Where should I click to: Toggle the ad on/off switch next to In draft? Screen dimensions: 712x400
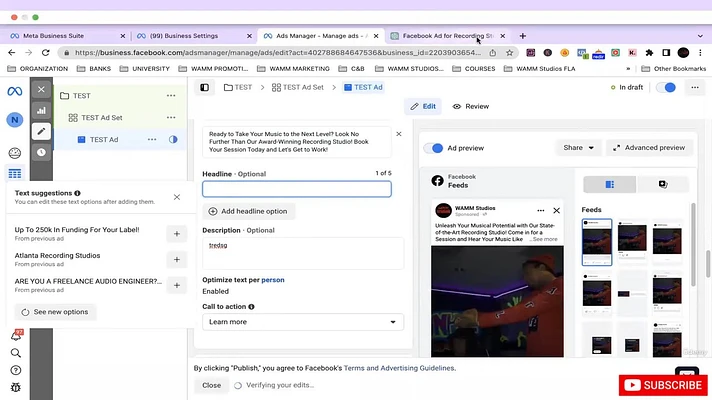[666, 87]
